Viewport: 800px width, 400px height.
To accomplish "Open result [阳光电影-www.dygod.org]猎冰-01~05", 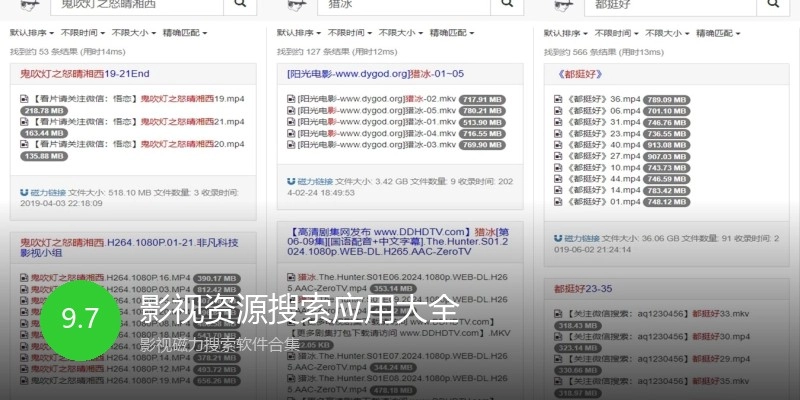I will pyautogui.click(x=376, y=74).
